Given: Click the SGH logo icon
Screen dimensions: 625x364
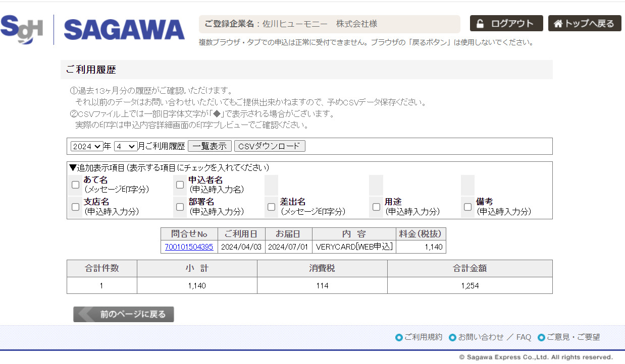Looking at the screenshot, I should point(22,29).
